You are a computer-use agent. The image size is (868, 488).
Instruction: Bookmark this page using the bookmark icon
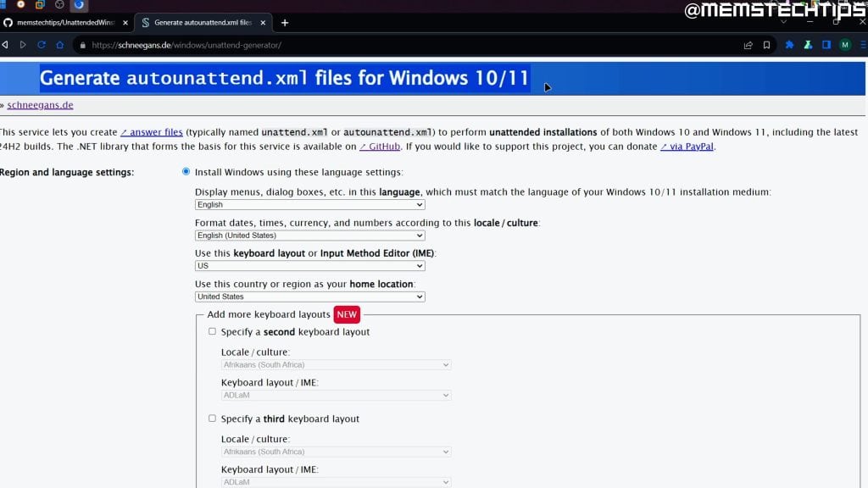(766, 45)
